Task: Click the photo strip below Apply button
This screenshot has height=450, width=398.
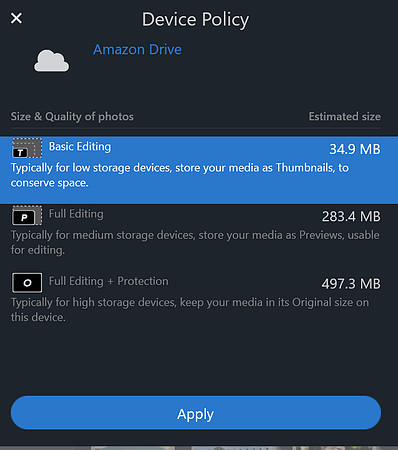Action: pos(199,448)
